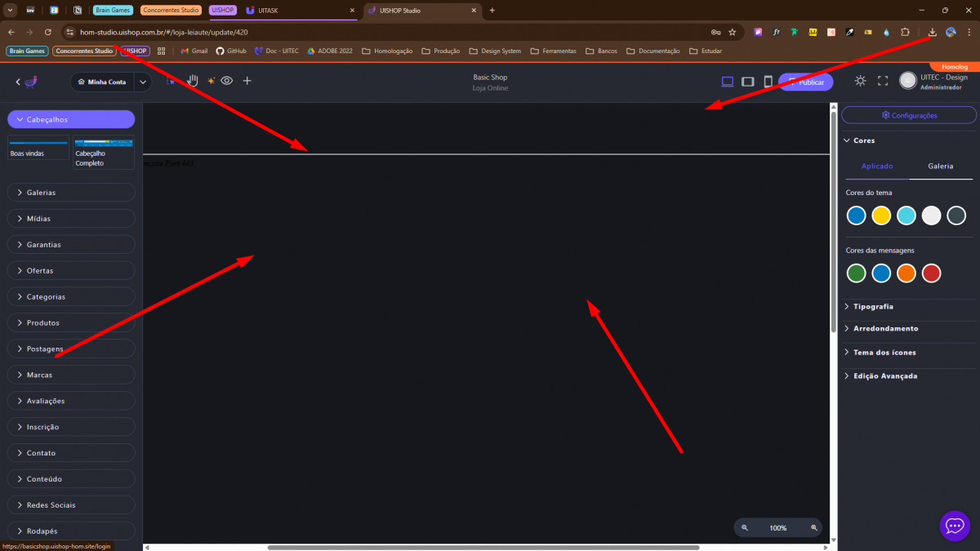Image resolution: width=980 pixels, height=551 pixels.
Task: Select the Aplicado tab
Action: (877, 167)
